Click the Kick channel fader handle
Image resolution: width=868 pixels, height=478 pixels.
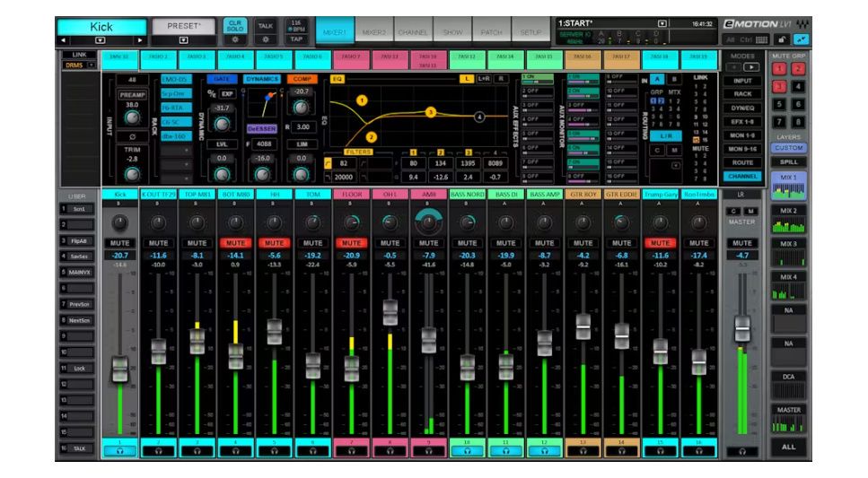tap(120, 369)
